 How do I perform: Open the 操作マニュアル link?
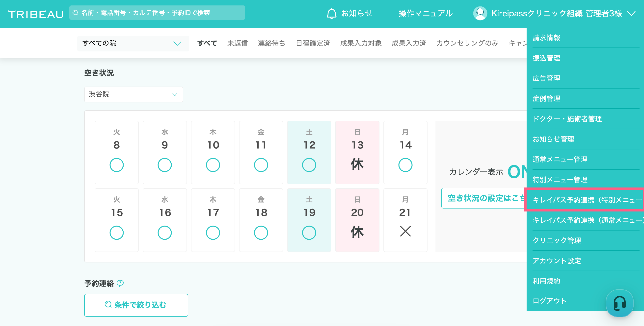point(425,13)
